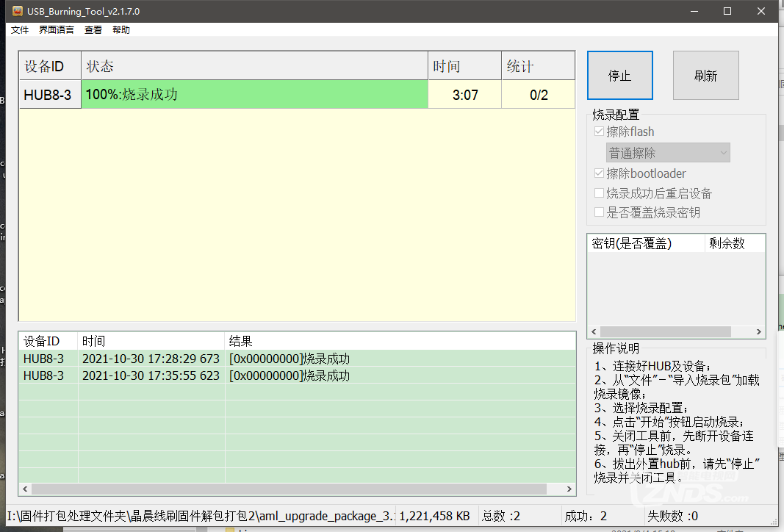Open the 帮助 menu
784x532 pixels.
(x=121, y=30)
